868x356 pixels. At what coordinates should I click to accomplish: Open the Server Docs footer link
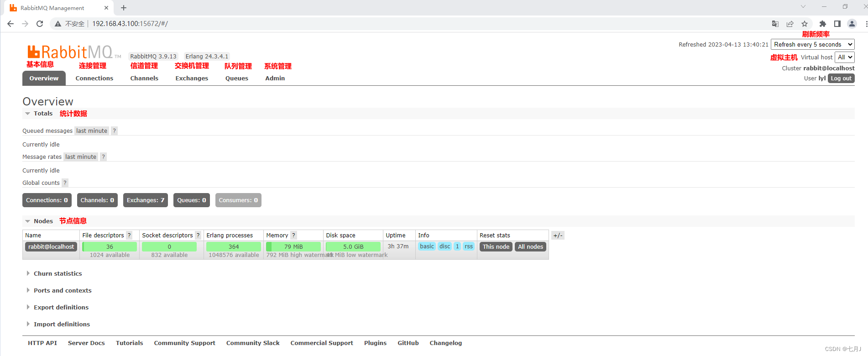point(86,343)
